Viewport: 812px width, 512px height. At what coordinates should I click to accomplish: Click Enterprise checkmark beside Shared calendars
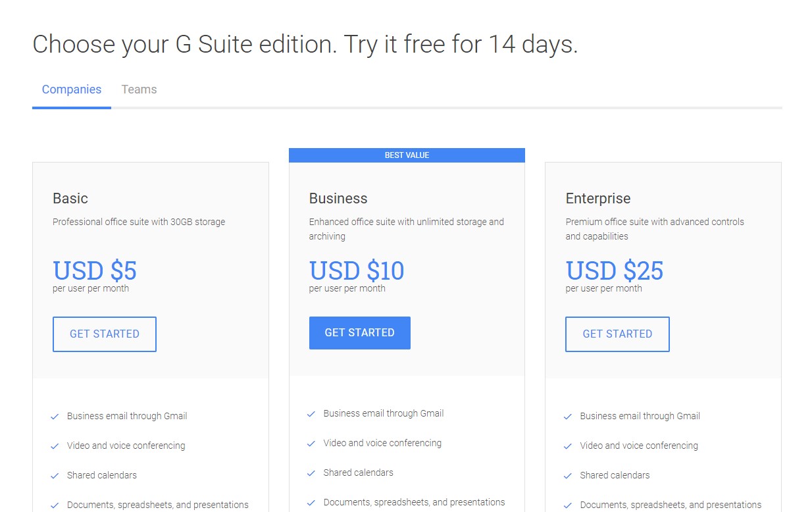[x=568, y=476]
